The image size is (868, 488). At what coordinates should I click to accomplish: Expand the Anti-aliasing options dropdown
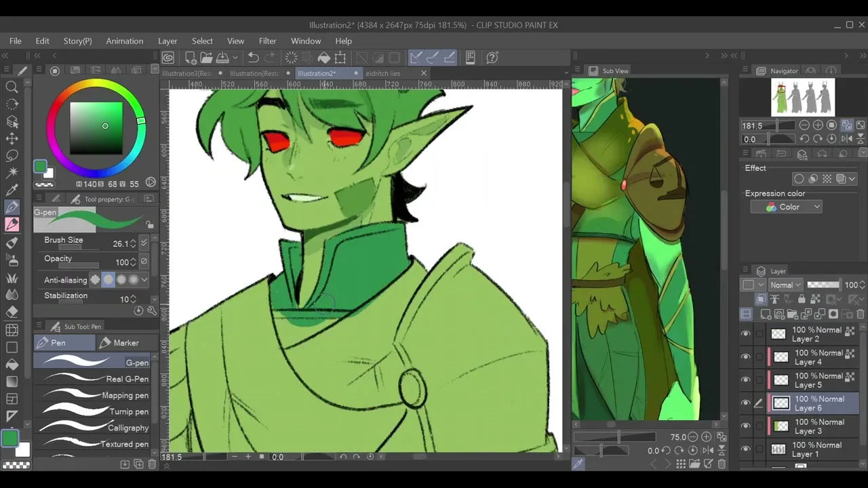(144, 280)
